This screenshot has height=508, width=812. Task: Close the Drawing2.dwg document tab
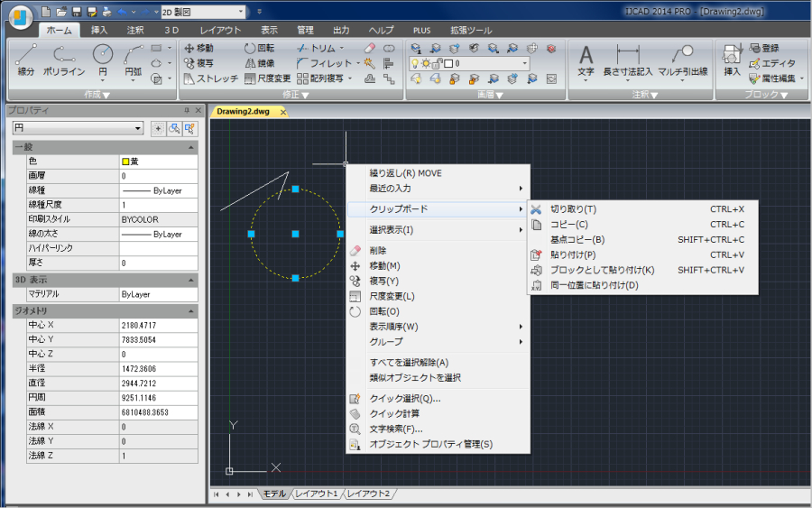coord(282,112)
